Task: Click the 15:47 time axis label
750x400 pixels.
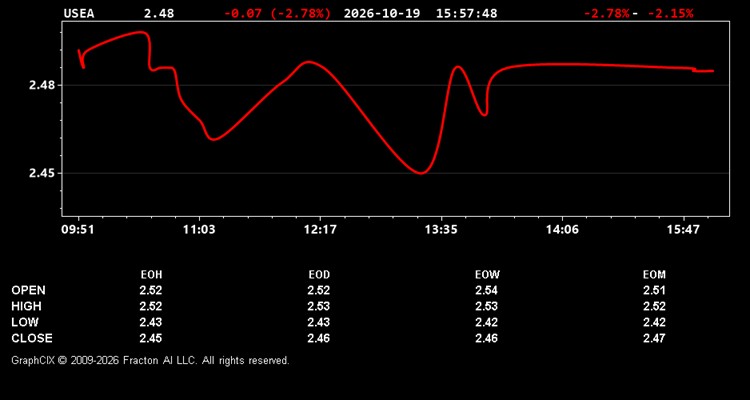Action: [x=684, y=230]
